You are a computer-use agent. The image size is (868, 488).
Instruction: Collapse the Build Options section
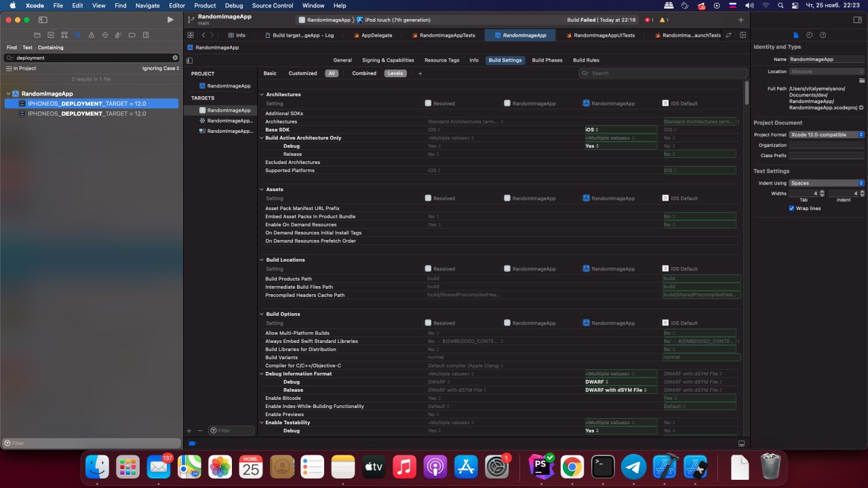pos(262,314)
